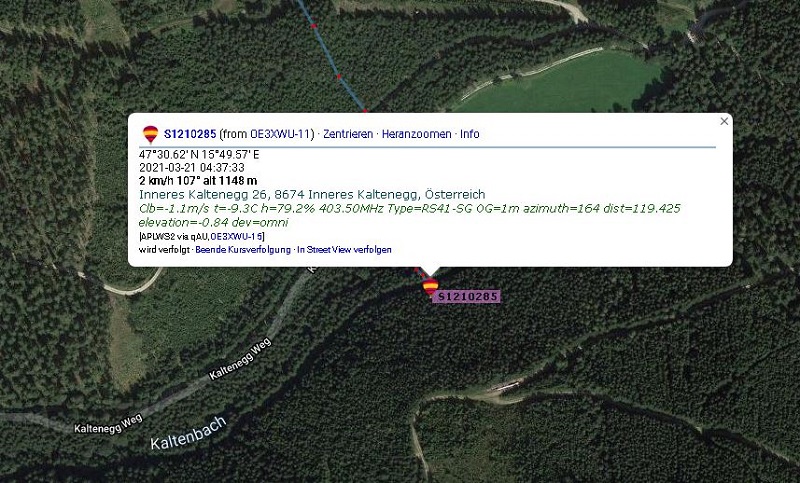
Task: Click Heranzoomen to zoom in
Action: tap(416, 134)
